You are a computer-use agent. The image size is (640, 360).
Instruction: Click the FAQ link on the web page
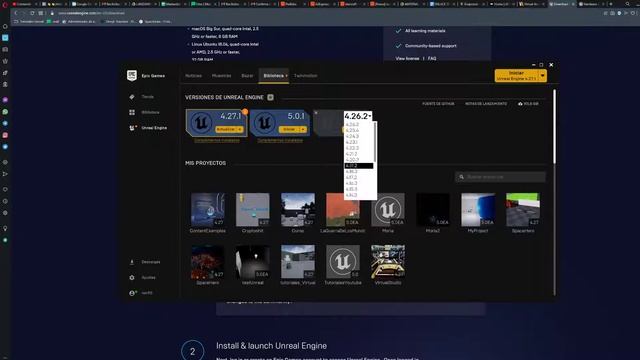432,58
